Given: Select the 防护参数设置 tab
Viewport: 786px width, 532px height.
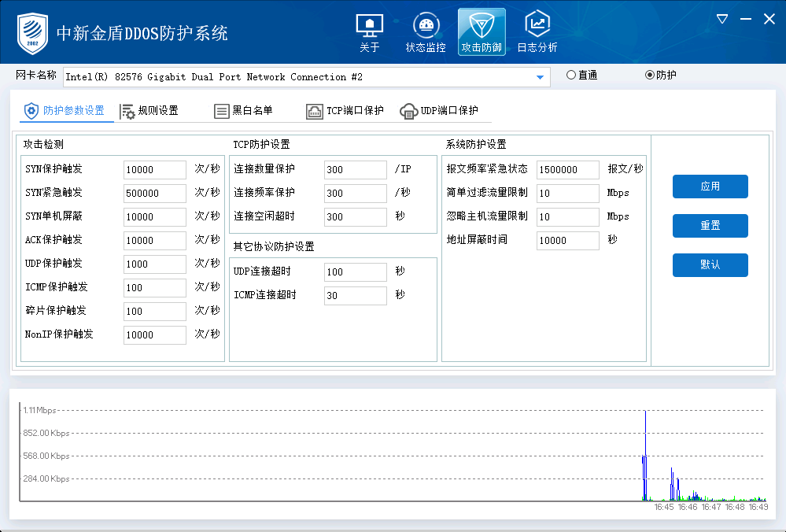Looking at the screenshot, I should [65, 111].
